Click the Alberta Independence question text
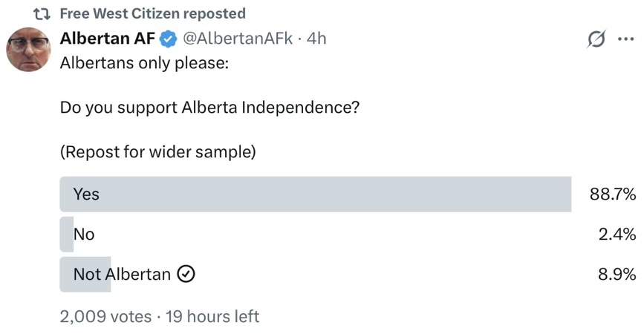644x334 pixels. 210,107
